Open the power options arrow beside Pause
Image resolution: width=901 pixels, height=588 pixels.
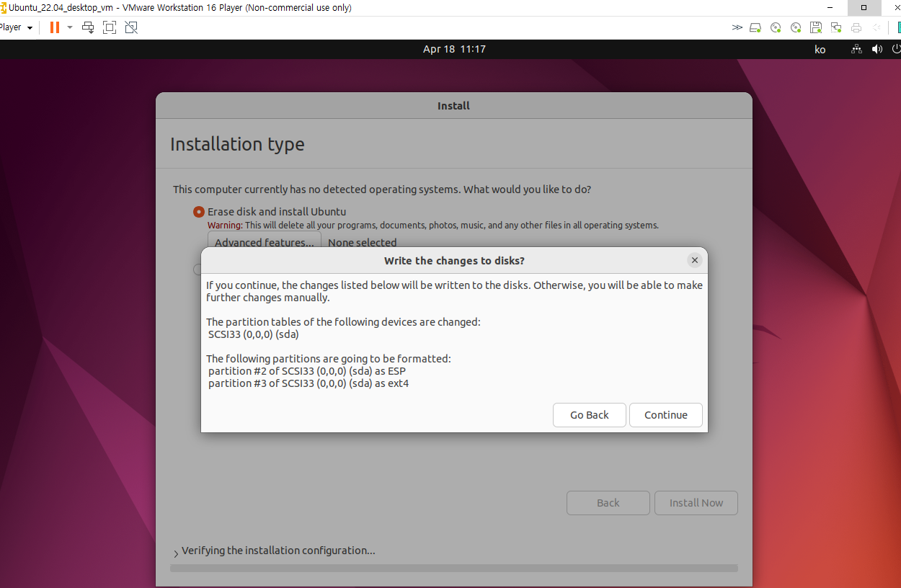pos(70,27)
